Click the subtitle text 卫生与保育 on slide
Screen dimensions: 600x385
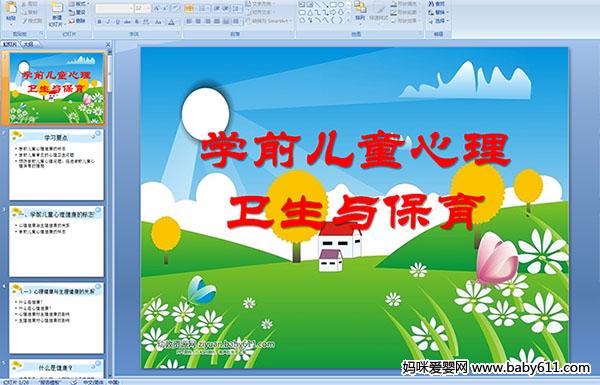click(355, 212)
